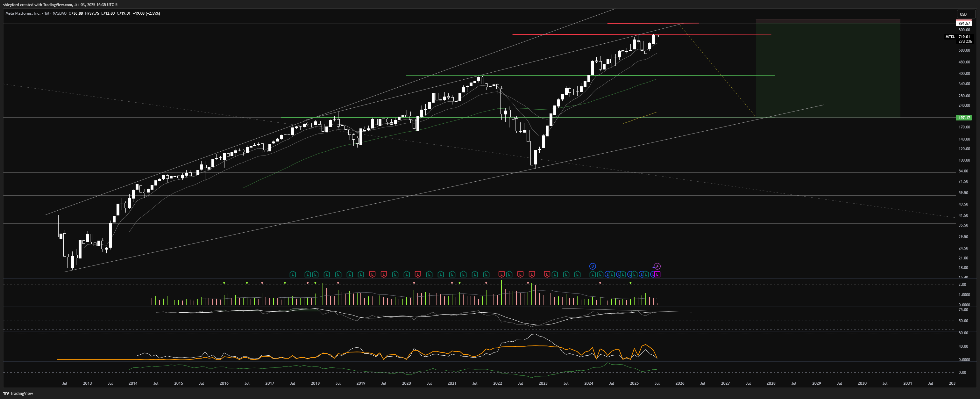Open the USD currency selector
Image resolution: width=980 pixels, height=399 pixels.
tap(966, 14)
